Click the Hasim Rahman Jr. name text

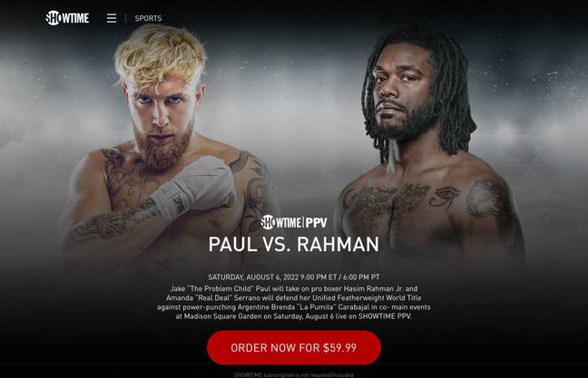click(x=373, y=289)
